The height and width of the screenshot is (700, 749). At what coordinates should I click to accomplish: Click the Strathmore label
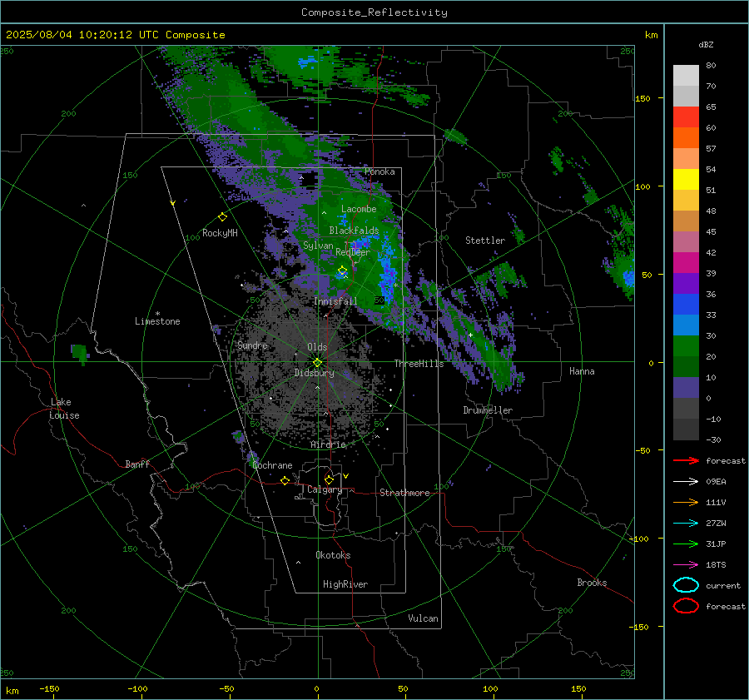(404, 493)
